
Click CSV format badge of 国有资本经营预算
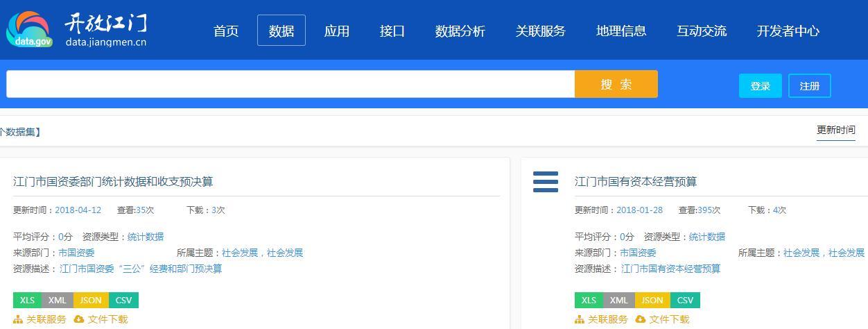[x=685, y=300]
